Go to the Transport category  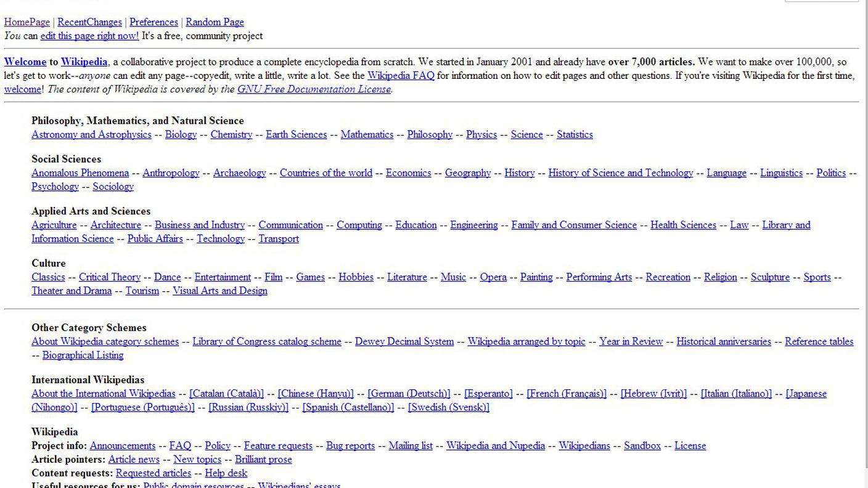coord(279,239)
